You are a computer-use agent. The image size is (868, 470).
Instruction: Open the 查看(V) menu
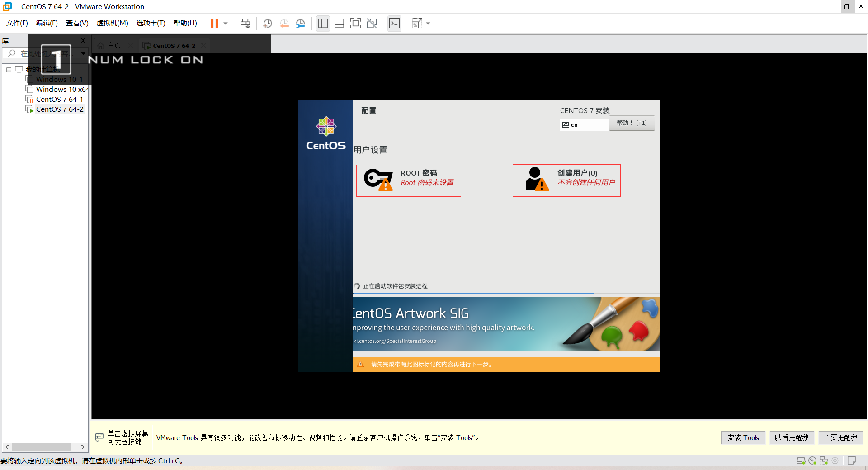coord(77,23)
